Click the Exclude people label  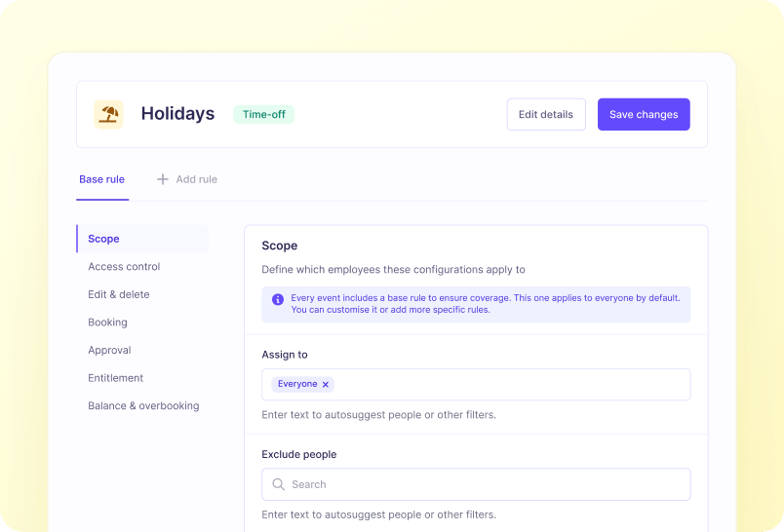(x=299, y=455)
